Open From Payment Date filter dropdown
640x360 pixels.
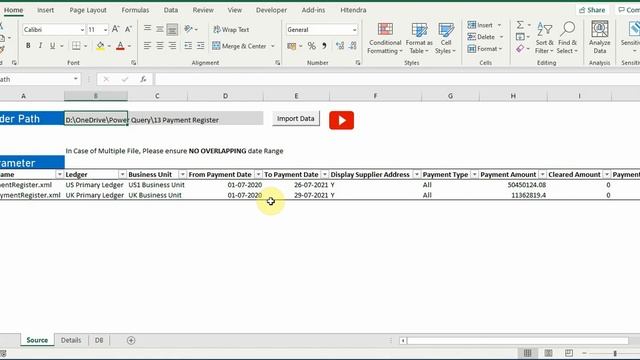(258, 175)
